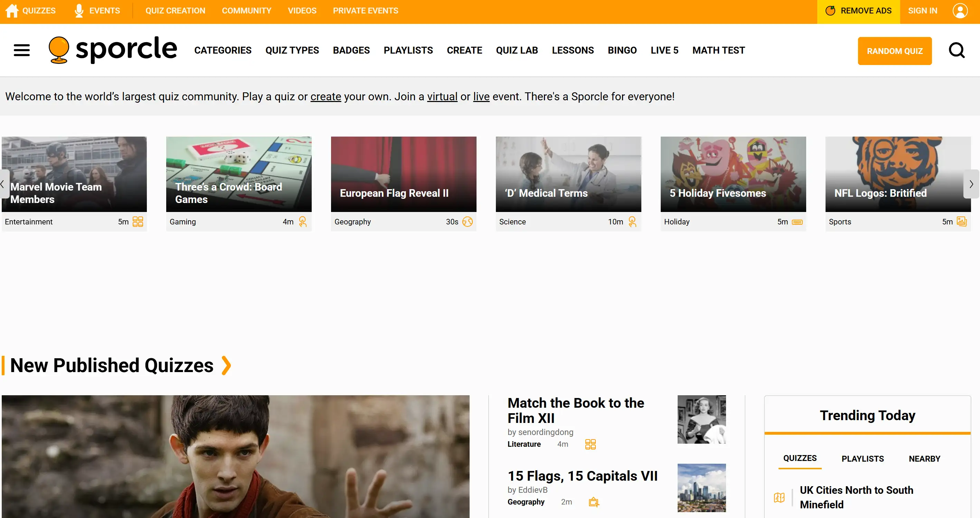Click grid quiz-type icon under Match the Book
Viewport: 980px width, 518px height.
[x=590, y=444]
